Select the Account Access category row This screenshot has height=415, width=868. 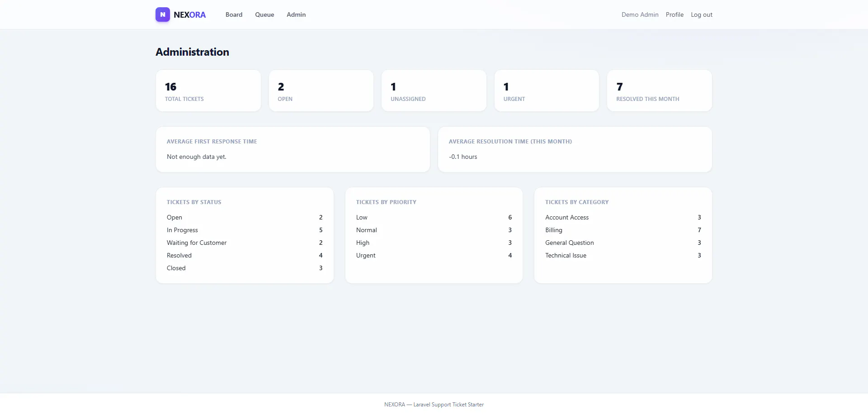(x=623, y=217)
